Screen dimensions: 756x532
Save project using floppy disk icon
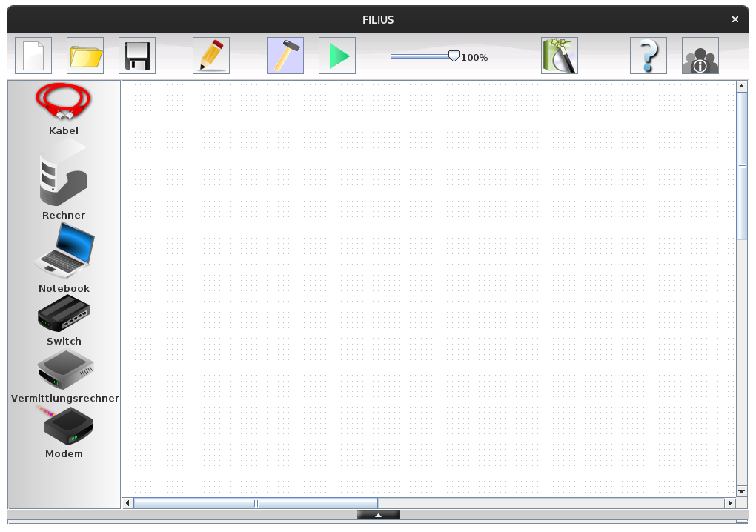pyautogui.click(x=137, y=56)
